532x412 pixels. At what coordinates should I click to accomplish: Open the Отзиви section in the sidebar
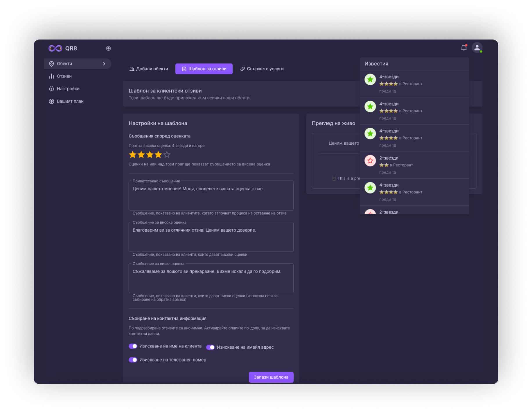tap(64, 76)
